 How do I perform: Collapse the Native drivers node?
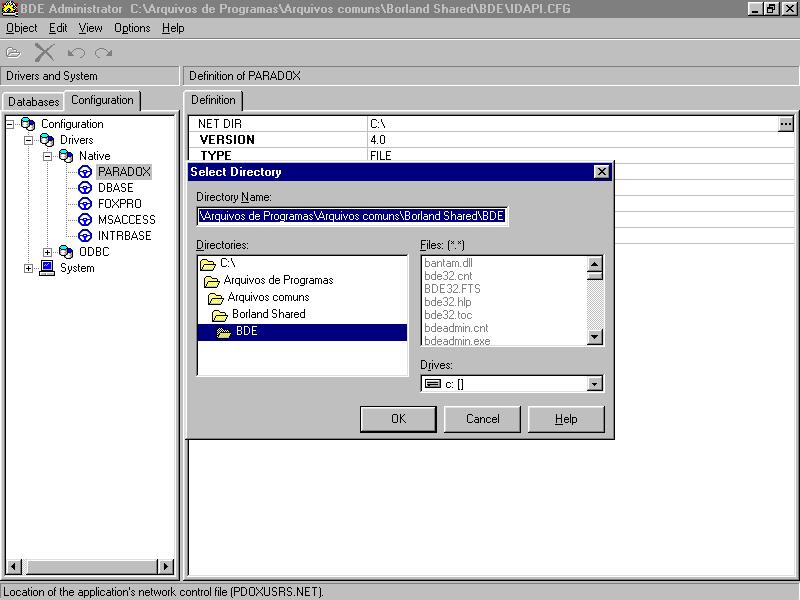click(47, 156)
